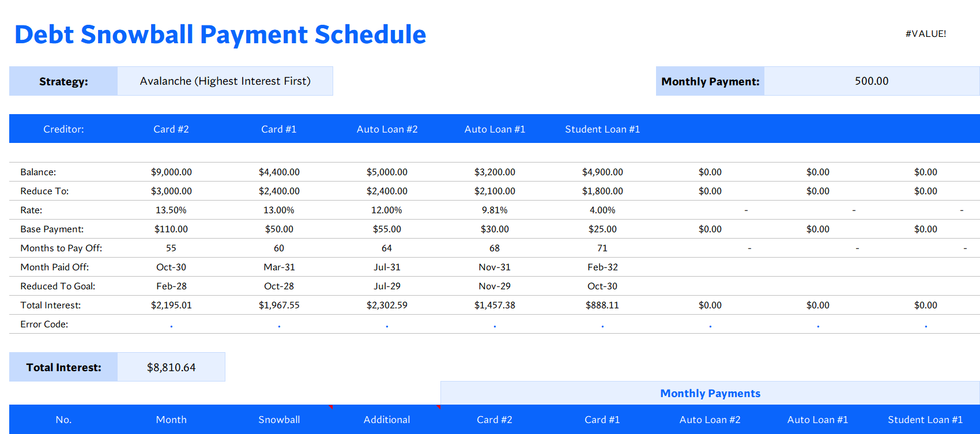Click the $4,400.00 balance cell
Screen dimensions: 980x434
point(279,172)
